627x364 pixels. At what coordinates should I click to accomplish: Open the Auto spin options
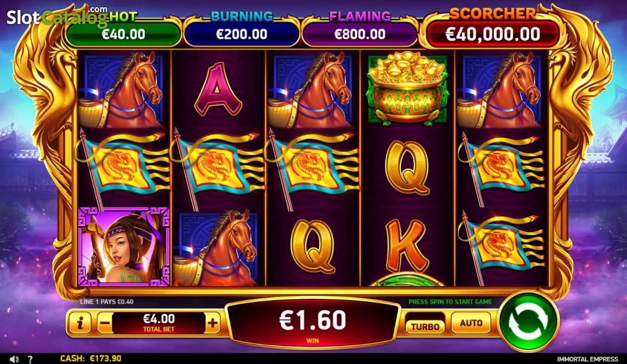click(x=471, y=323)
